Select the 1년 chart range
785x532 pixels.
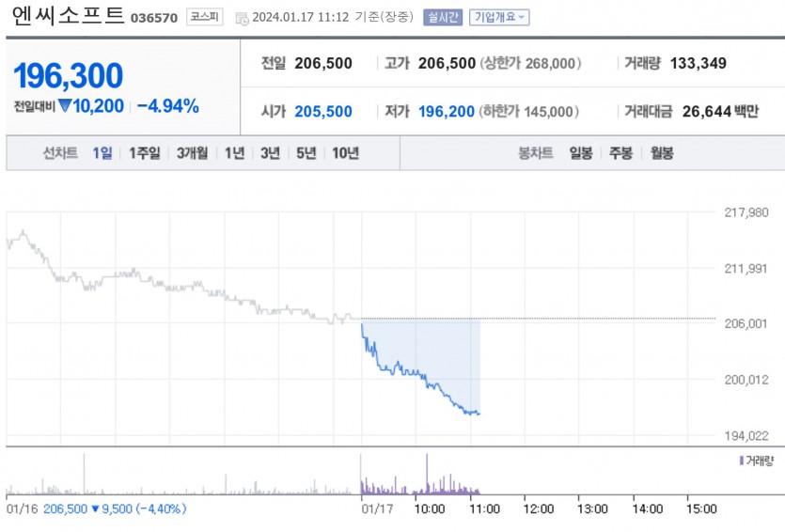(x=235, y=153)
